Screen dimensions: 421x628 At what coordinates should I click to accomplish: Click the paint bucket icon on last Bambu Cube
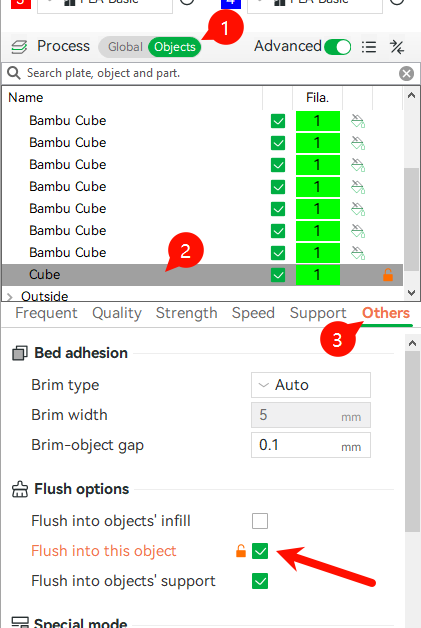pyautogui.click(x=358, y=253)
